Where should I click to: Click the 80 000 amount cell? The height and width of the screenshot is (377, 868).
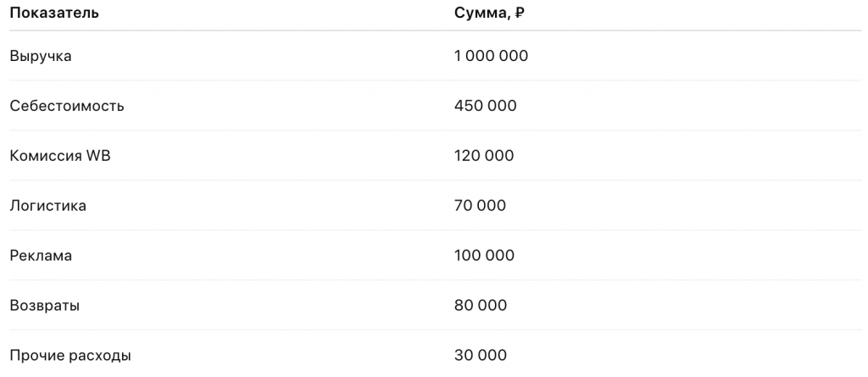pos(481,306)
